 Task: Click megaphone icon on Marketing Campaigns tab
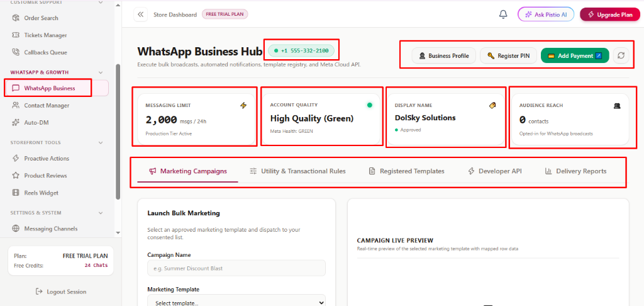pos(152,171)
